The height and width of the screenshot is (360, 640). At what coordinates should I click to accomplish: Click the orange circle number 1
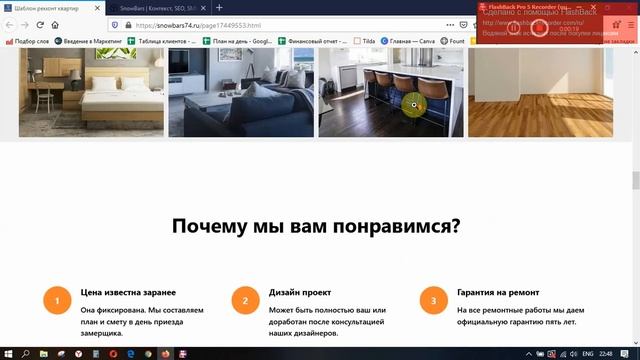[57, 300]
